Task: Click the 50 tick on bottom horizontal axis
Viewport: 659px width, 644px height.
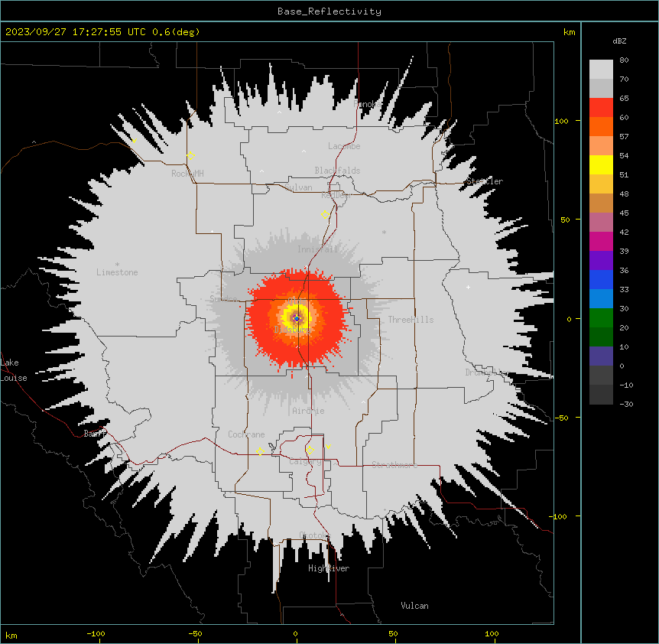Action: point(393,633)
